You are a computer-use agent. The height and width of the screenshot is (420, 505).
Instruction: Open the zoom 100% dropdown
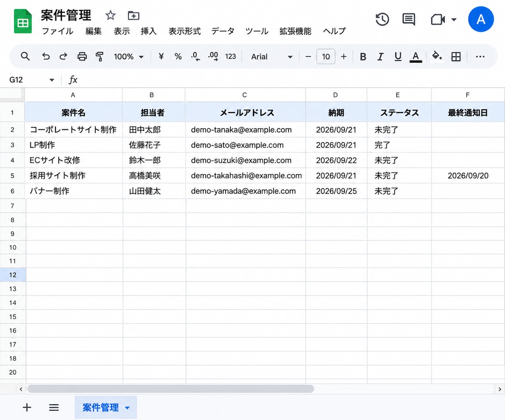[129, 56]
